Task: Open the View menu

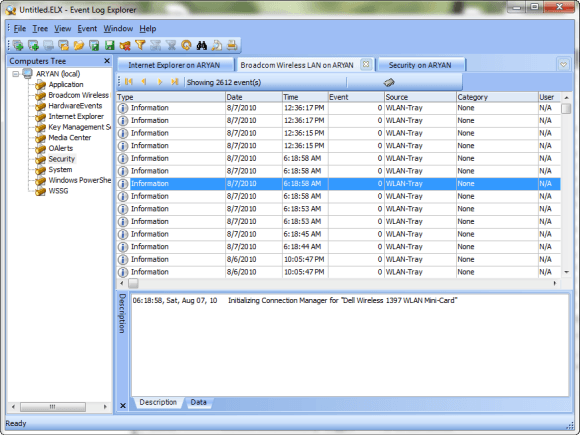Action: click(x=63, y=28)
